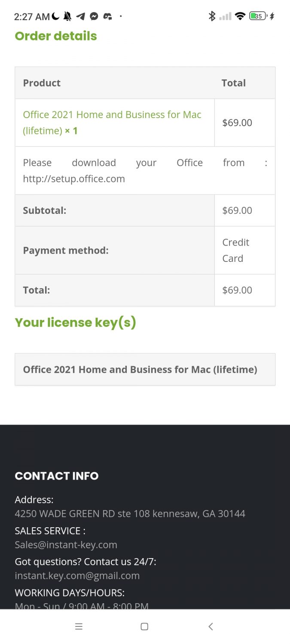Open the setup.office.com download URL

pos(74,179)
